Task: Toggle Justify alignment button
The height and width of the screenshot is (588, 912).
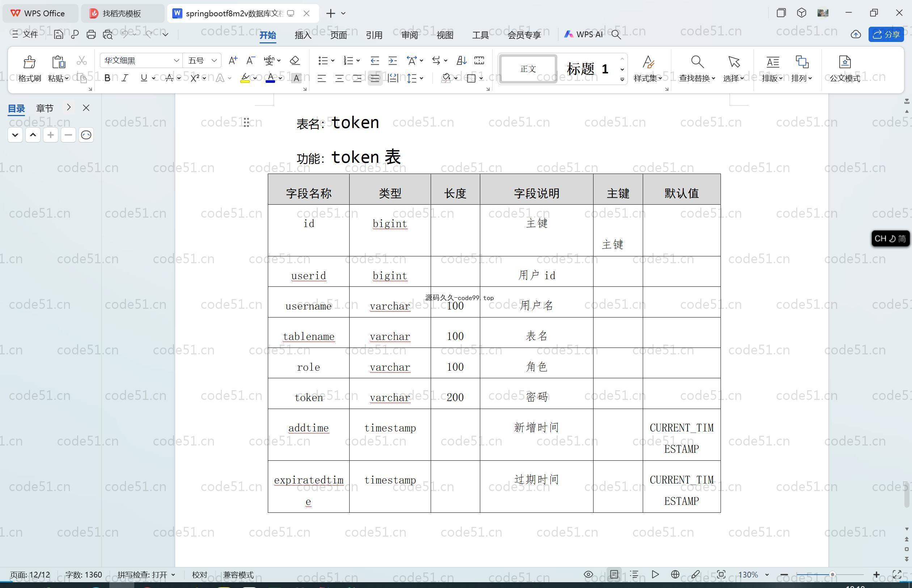Action: pyautogui.click(x=375, y=78)
